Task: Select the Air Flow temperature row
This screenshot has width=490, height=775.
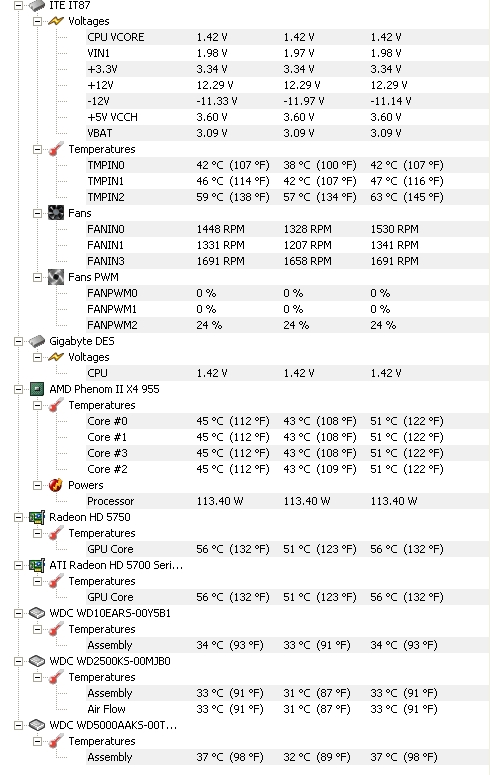Action: pos(287,709)
